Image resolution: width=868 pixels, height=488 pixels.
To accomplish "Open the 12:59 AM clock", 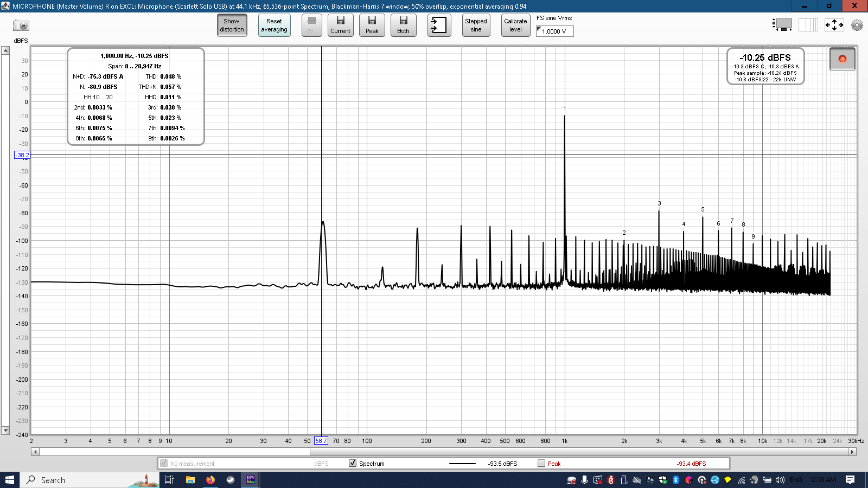I will coord(822,480).
